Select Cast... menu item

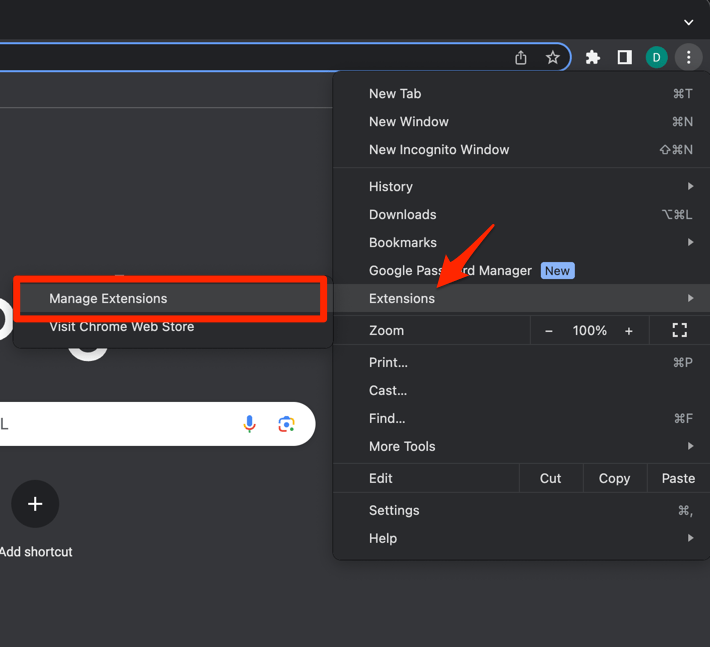(x=521, y=391)
